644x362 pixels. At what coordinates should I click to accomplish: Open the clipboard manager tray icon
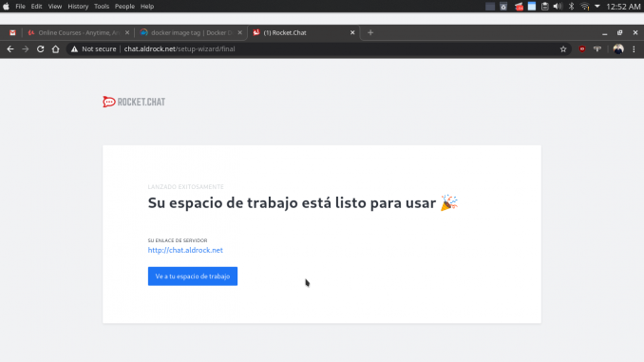[544, 6]
